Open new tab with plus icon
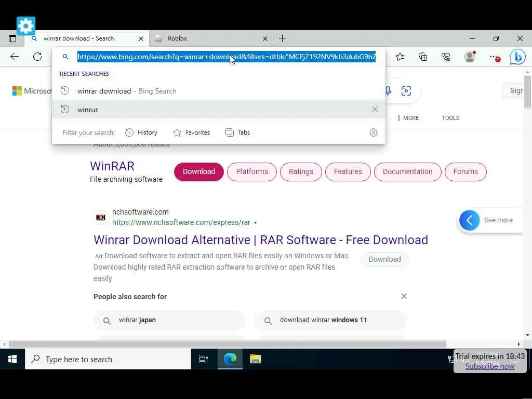 (282, 38)
